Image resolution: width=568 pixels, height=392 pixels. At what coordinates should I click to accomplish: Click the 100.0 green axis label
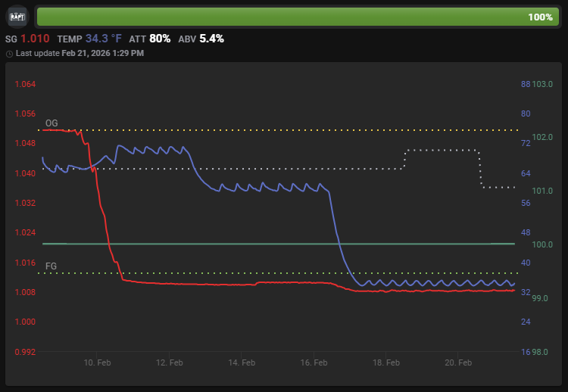point(543,244)
